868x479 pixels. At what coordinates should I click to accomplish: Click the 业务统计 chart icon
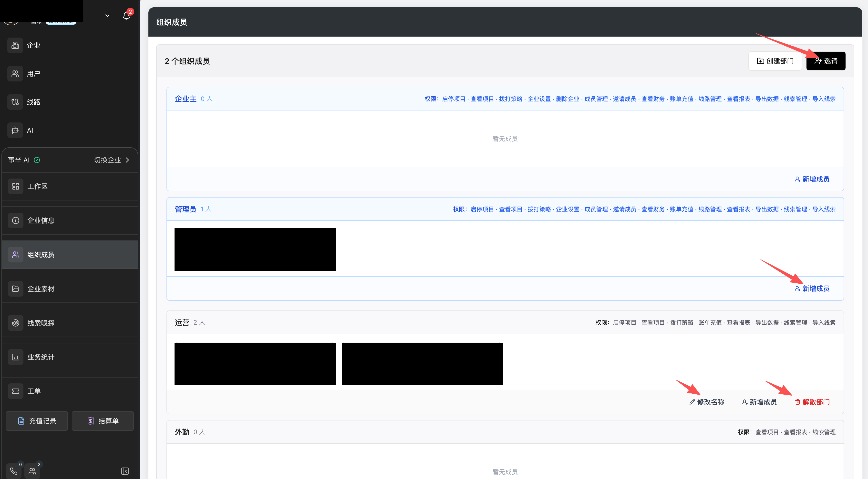pyautogui.click(x=16, y=357)
